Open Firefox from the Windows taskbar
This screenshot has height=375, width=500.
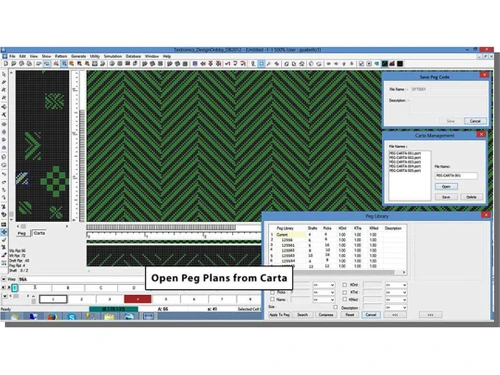(x=52, y=317)
